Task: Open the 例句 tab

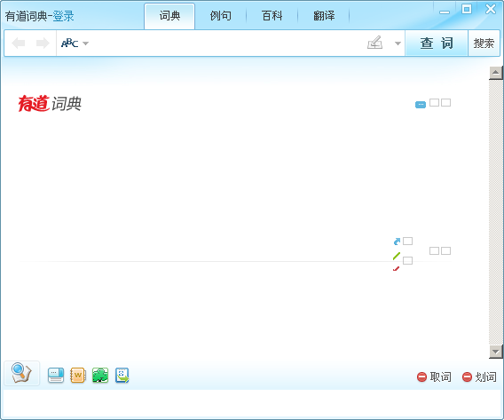Action: tap(220, 16)
